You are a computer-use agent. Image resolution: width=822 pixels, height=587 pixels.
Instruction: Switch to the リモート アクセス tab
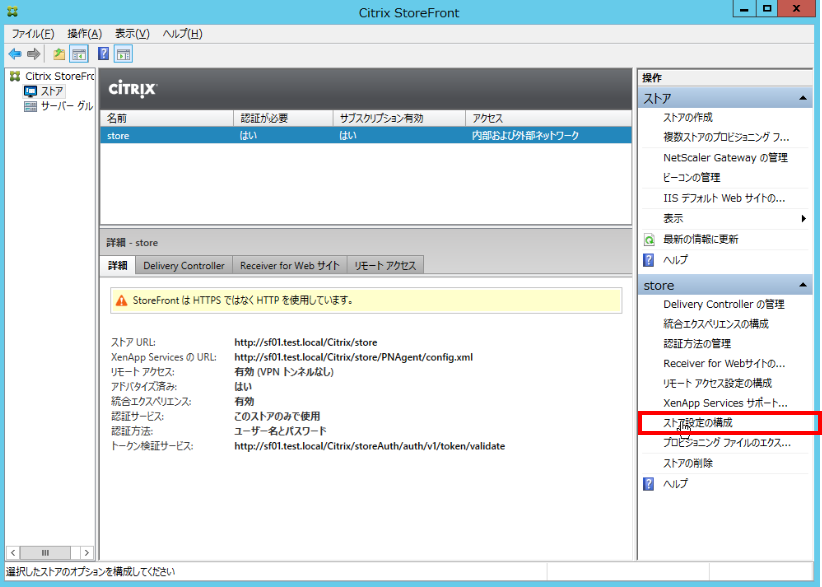385,266
